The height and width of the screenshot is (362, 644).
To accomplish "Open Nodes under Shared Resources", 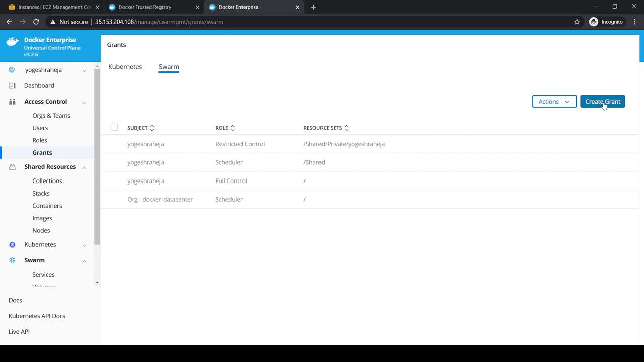I will (x=41, y=231).
